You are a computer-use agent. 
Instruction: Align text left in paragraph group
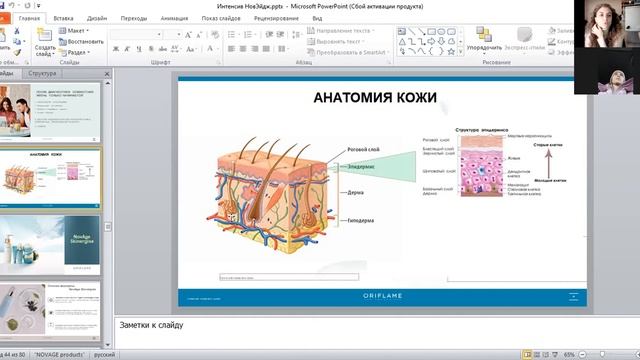point(231,49)
